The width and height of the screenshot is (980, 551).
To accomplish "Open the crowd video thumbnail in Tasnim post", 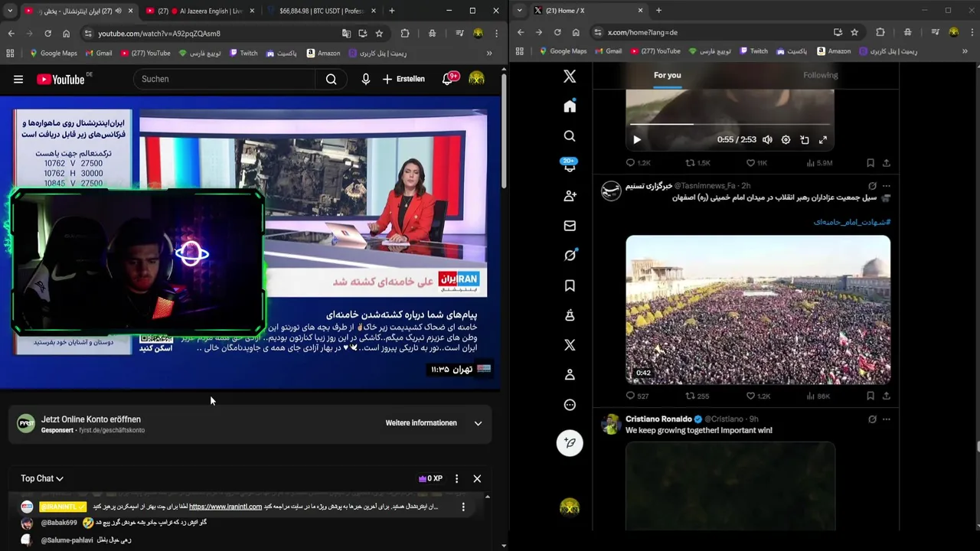I will (x=758, y=309).
